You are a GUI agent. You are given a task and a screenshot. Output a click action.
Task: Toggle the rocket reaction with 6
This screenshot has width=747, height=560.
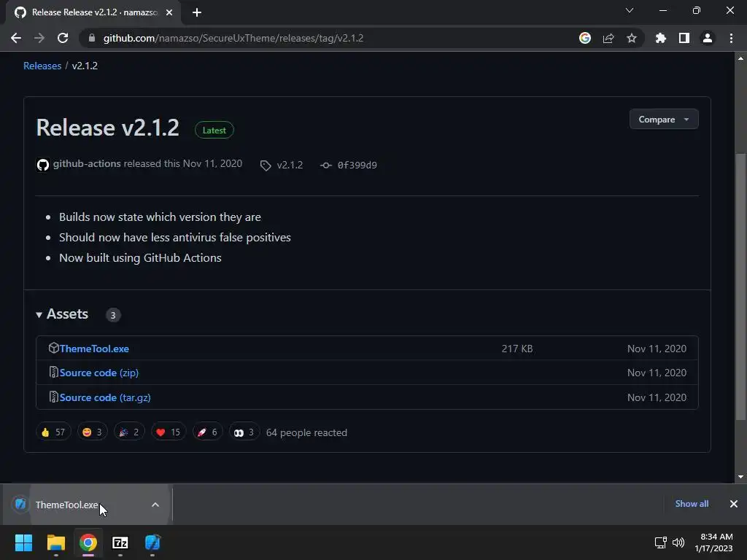[207, 432]
